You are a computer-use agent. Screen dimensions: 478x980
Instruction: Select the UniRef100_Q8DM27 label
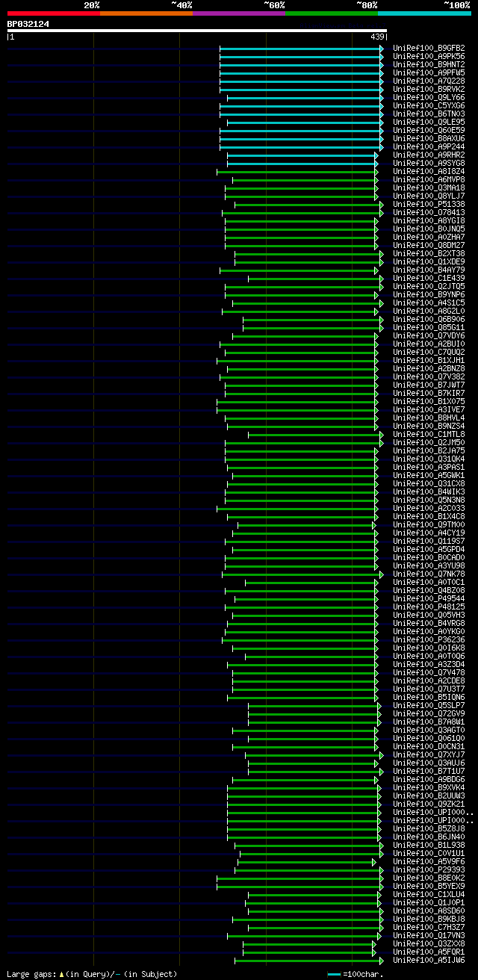coord(429,246)
